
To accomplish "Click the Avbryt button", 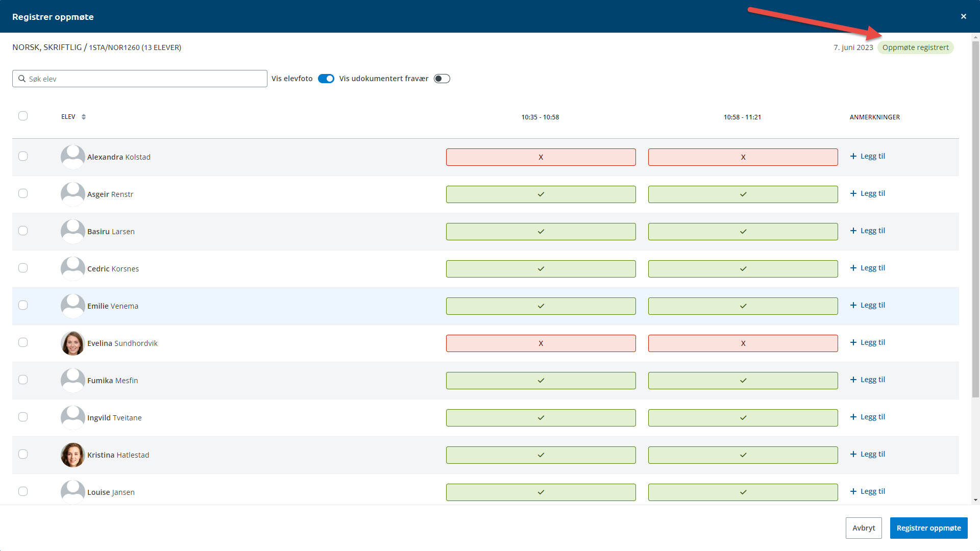I will (x=863, y=528).
